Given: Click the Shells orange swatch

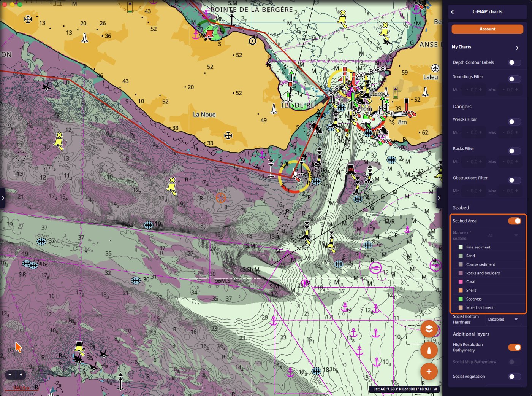Looking at the screenshot, I should click(461, 290).
